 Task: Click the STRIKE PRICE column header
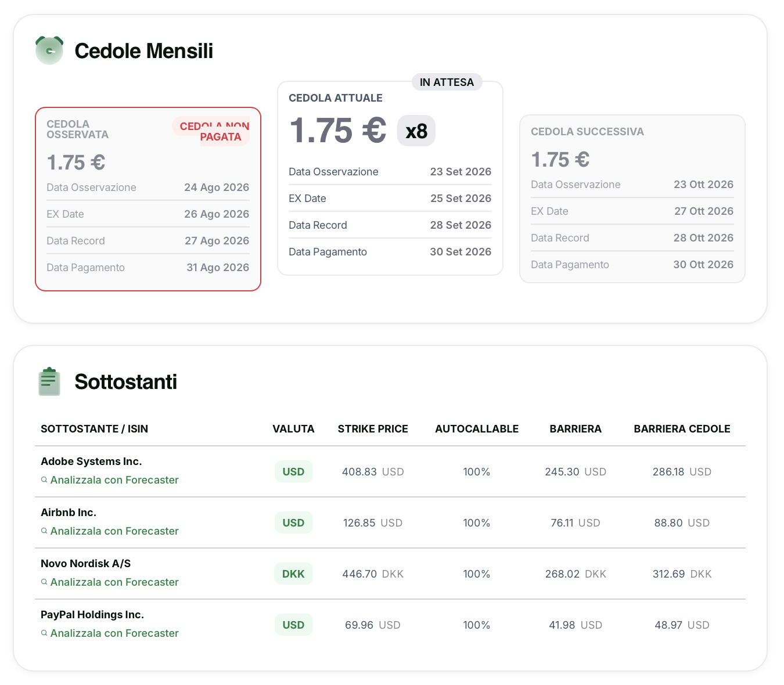(x=373, y=429)
